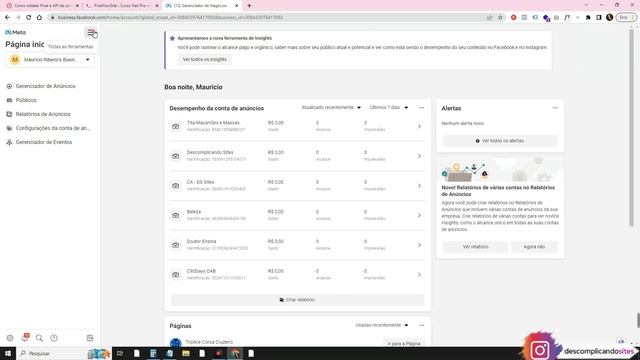This screenshot has width=640, height=360.
Task: Collapse the sidebar panel icon
Action: 90,338
